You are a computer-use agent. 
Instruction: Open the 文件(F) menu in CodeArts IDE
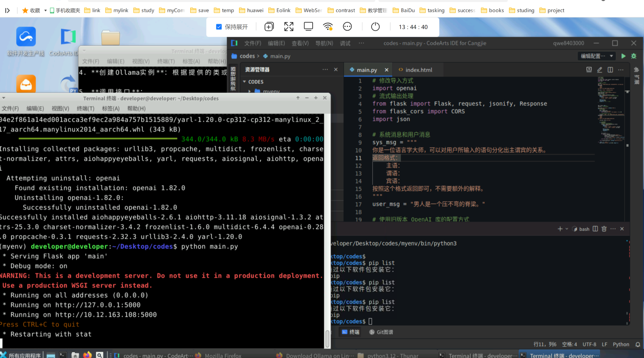(252, 43)
